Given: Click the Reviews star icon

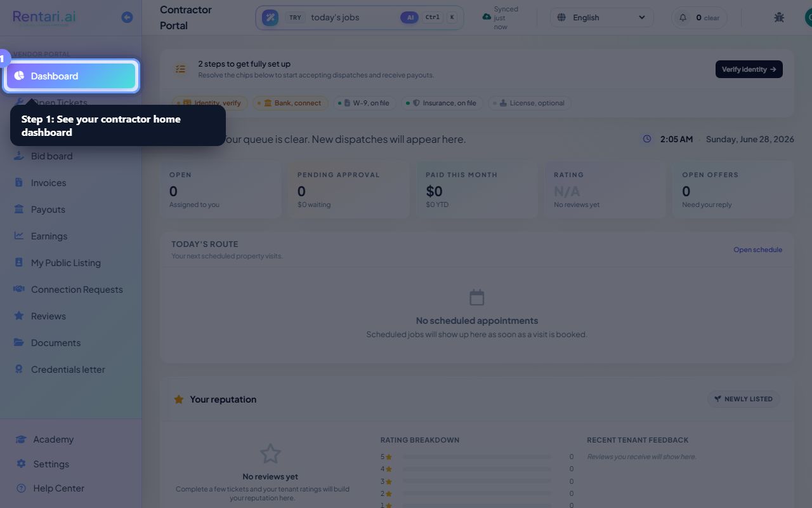Looking at the screenshot, I should (x=19, y=316).
